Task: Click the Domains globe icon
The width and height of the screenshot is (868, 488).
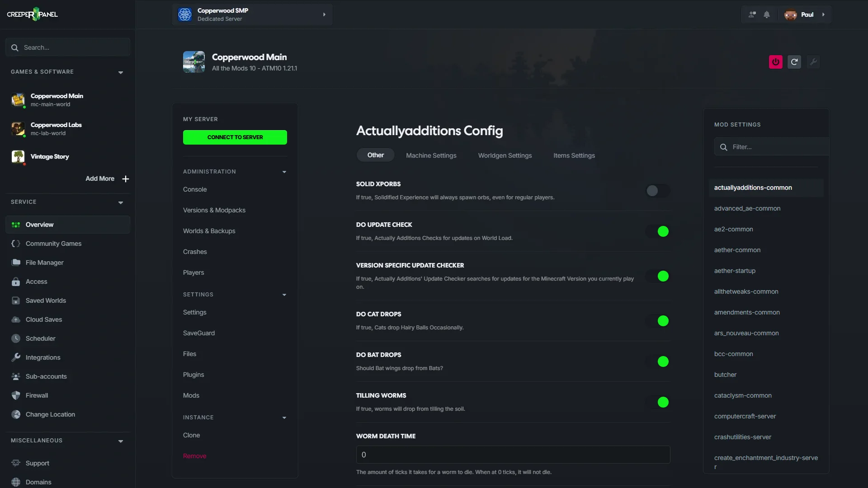Action: pos(16,482)
